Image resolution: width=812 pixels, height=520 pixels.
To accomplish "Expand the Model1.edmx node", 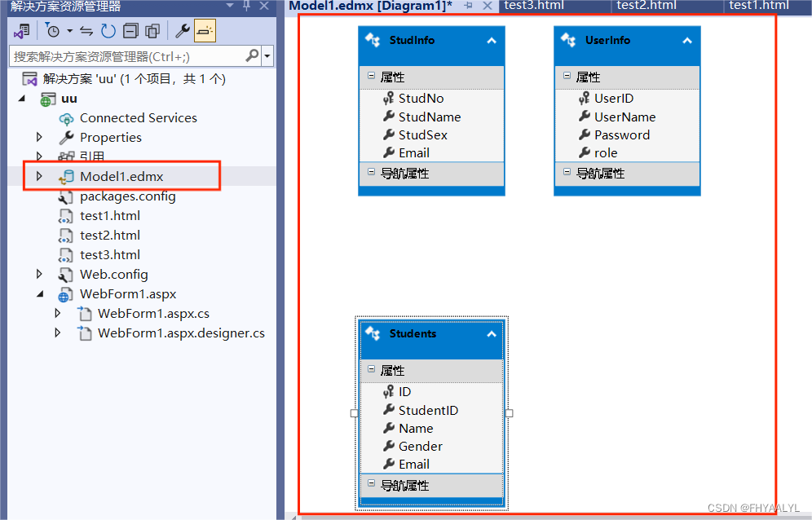I will pyautogui.click(x=39, y=176).
